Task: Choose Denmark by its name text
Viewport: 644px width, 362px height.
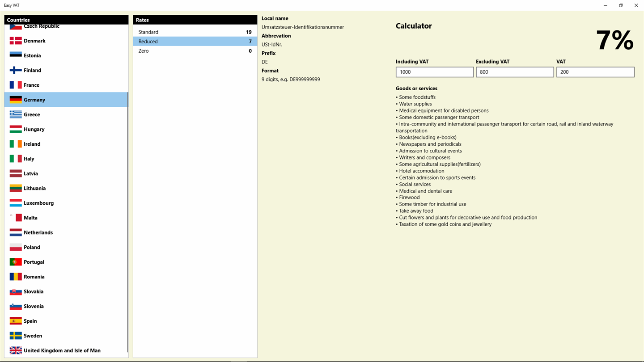Action: (34, 41)
